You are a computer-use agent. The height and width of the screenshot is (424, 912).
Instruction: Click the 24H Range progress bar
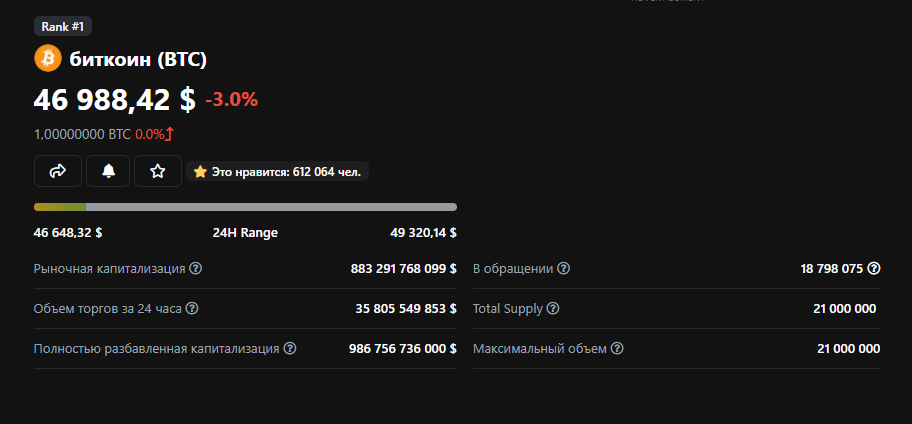click(x=245, y=207)
